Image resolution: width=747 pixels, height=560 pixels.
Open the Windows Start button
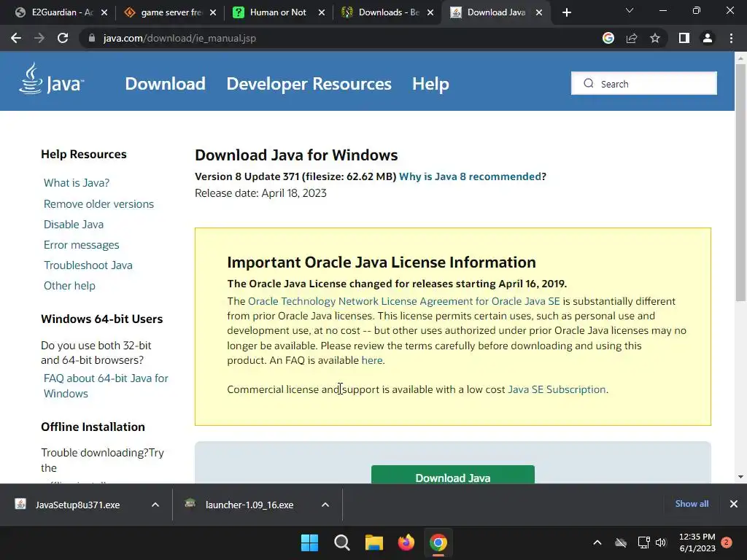point(309,542)
